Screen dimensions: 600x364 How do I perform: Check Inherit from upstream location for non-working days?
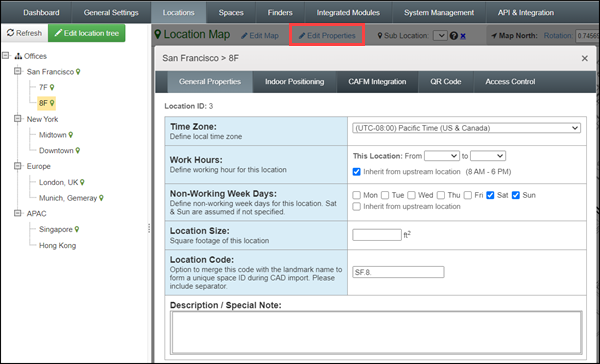[x=356, y=207]
